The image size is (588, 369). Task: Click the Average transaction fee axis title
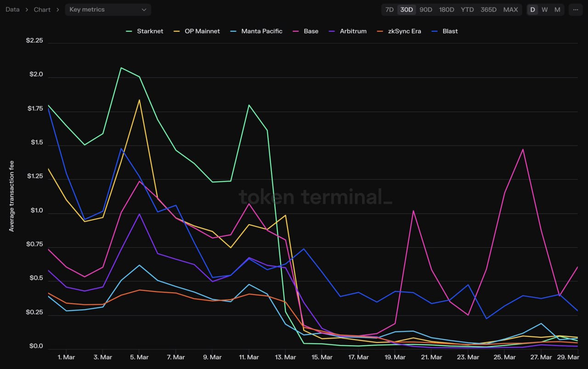tap(11, 196)
